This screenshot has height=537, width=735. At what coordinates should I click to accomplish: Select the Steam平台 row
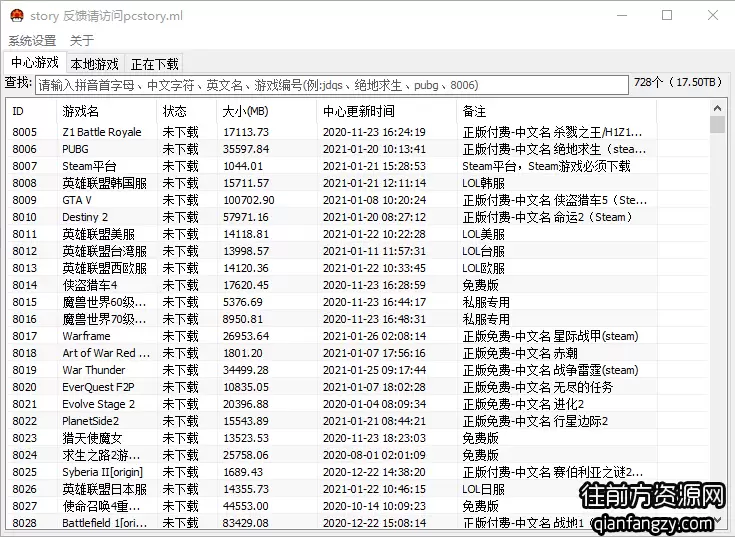tap(358, 166)
